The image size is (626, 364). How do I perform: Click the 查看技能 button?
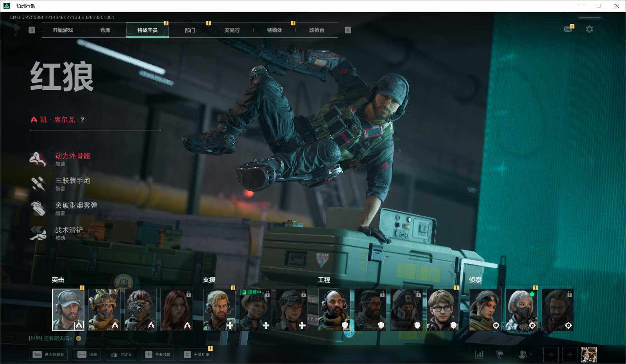tap(158, 355)
